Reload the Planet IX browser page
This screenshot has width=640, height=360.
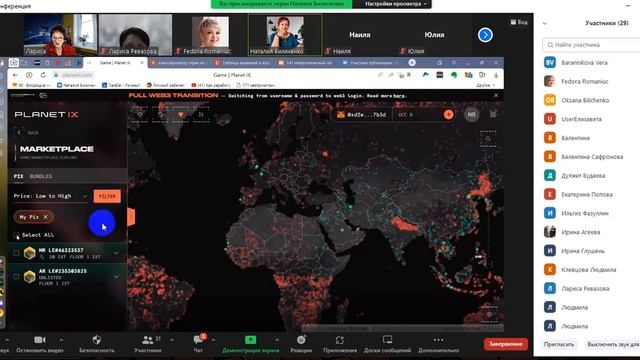pos(43,75)
